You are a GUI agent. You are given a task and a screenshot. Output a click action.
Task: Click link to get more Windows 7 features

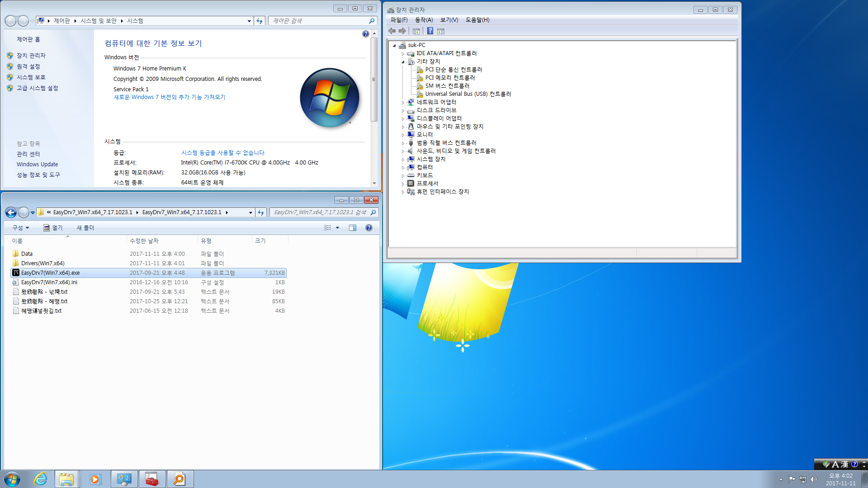pos(170,97)
